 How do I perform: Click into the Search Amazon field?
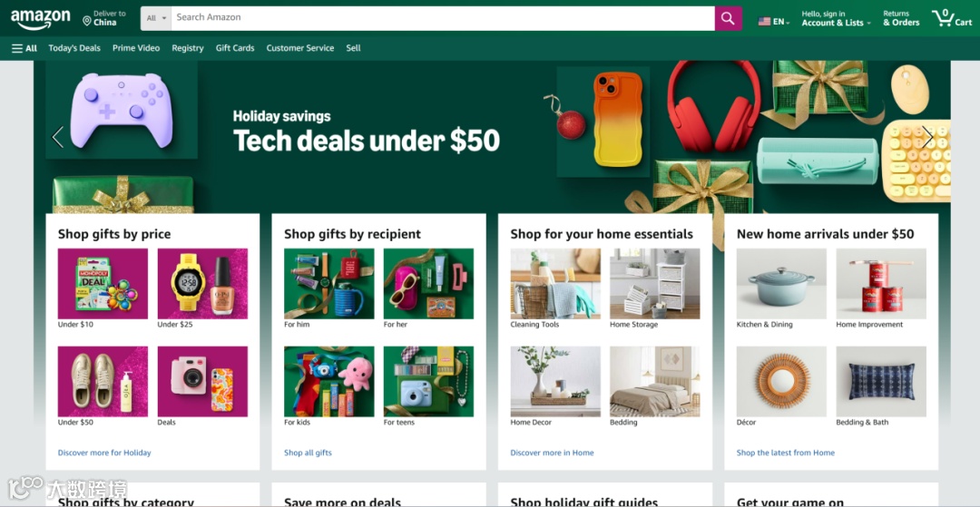[x=443, y=18]
